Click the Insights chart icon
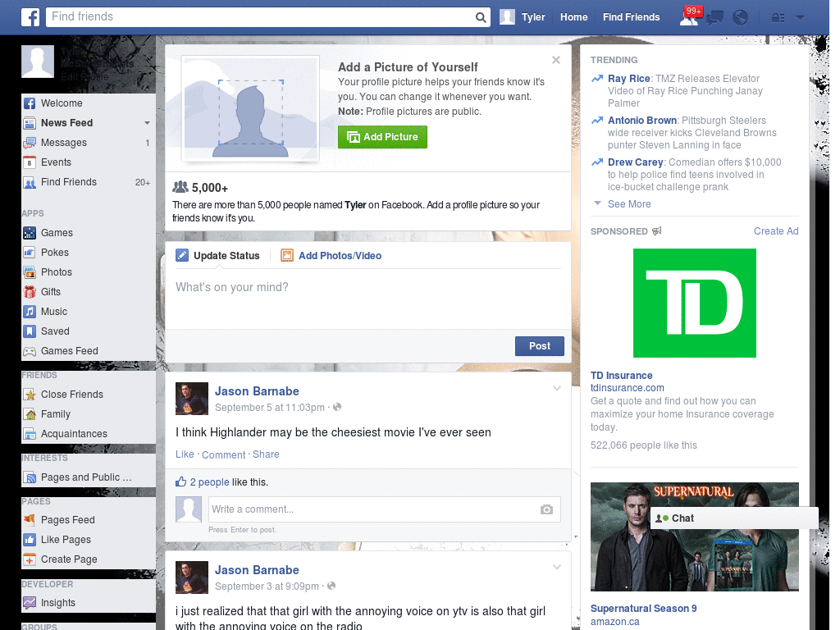This screenshot has width=840, height=630. point(30,603)
